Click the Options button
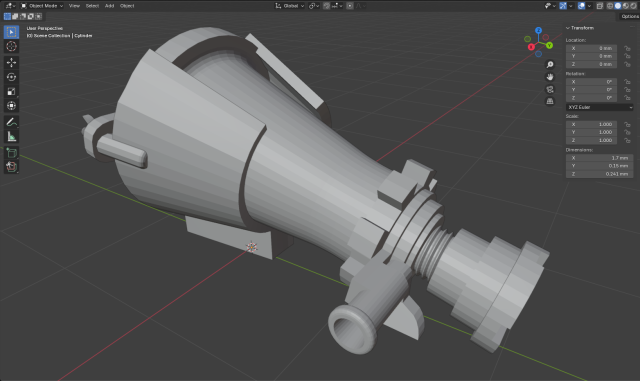This screenshot has width=640, height=381. (x=630, y=16)
